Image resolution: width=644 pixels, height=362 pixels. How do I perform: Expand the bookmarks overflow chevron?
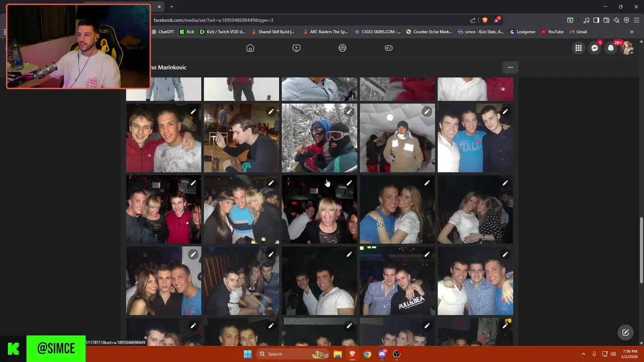pos(632,32)
